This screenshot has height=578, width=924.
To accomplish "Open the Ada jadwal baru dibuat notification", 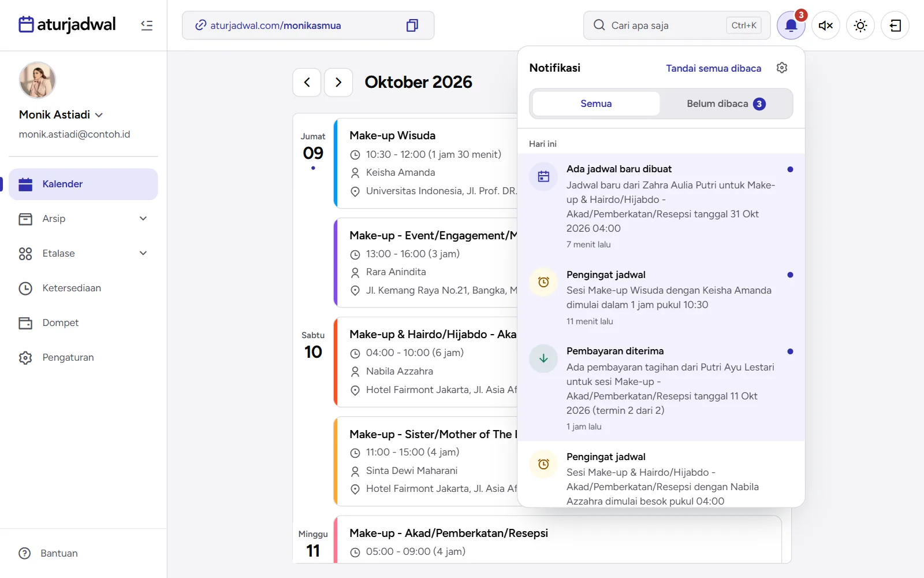I will (661, 206).
